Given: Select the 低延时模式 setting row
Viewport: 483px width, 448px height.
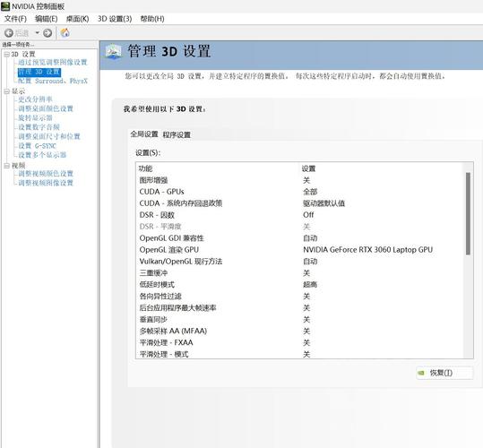Looking at the screenshot, I should coord(298,285).
